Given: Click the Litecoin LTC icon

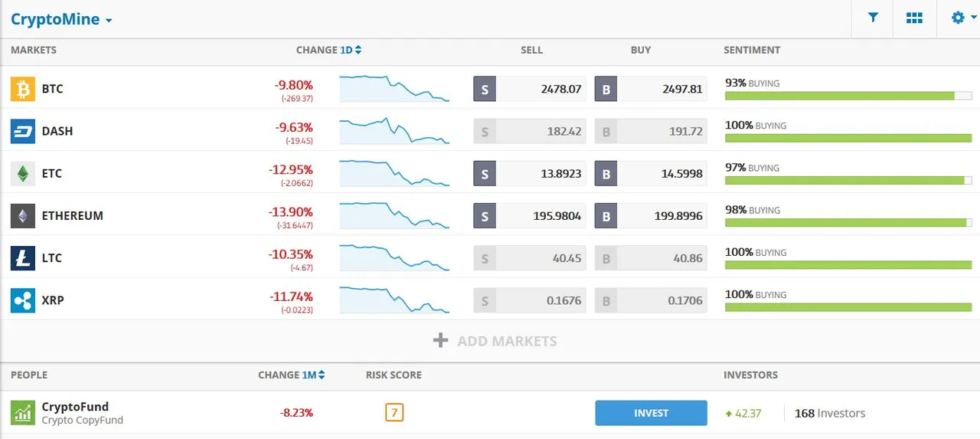Looking at the screenshot, I should tap(23, 258).
